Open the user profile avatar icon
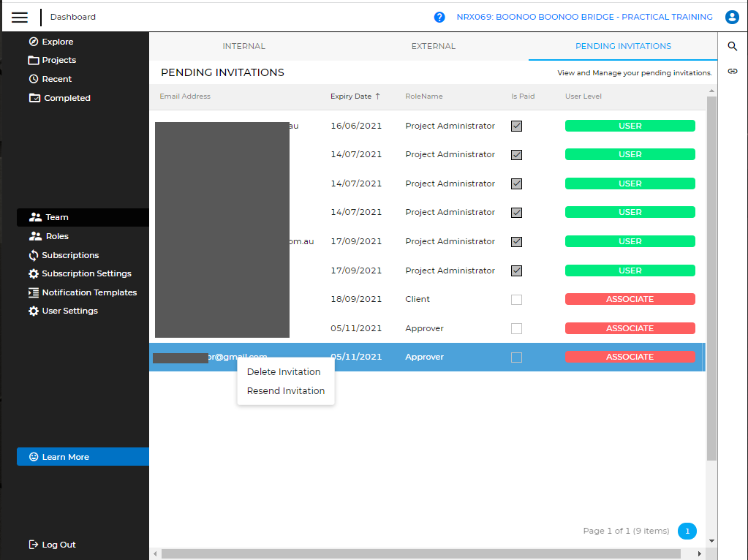 point(732,17)
